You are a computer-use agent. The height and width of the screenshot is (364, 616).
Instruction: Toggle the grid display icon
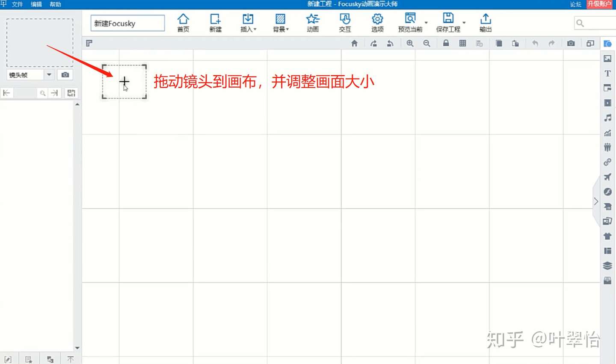point(462,43)
